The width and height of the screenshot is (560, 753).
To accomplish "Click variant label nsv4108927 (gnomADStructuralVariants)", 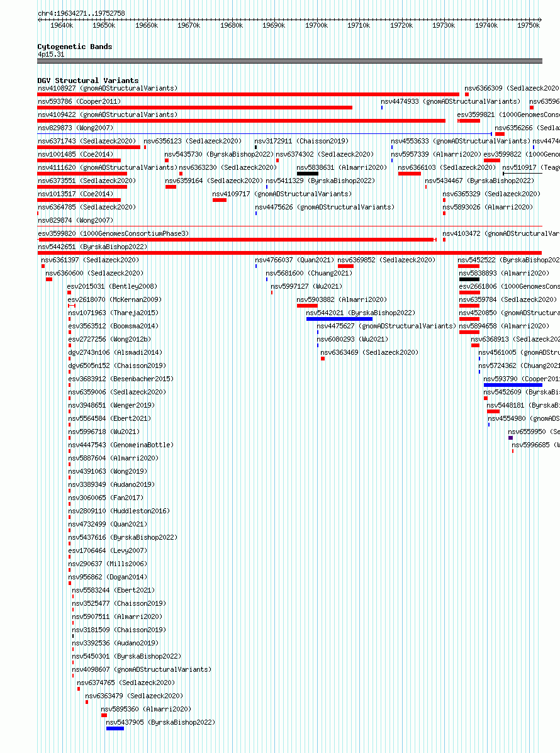I will (x=108, y=88).
